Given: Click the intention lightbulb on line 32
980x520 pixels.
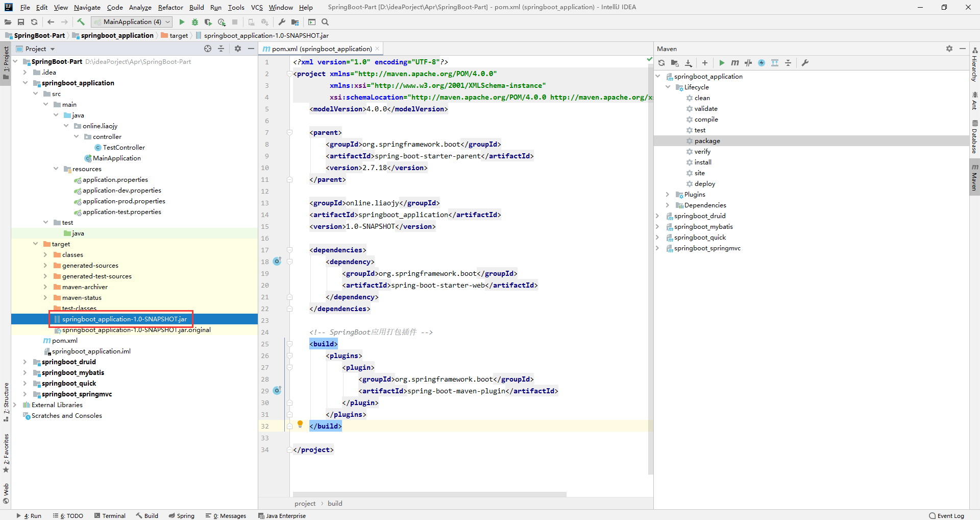Looking at the screenshot, I should tap(300, 424).
